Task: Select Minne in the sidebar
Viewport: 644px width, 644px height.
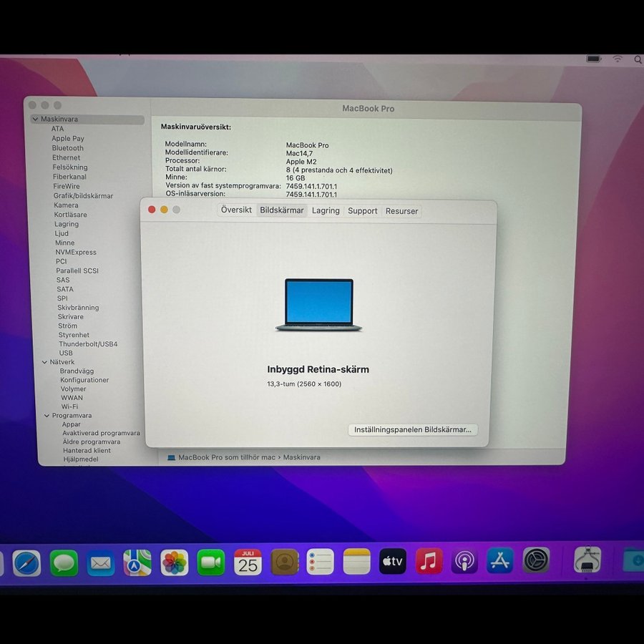Action: tap(65, 243)
